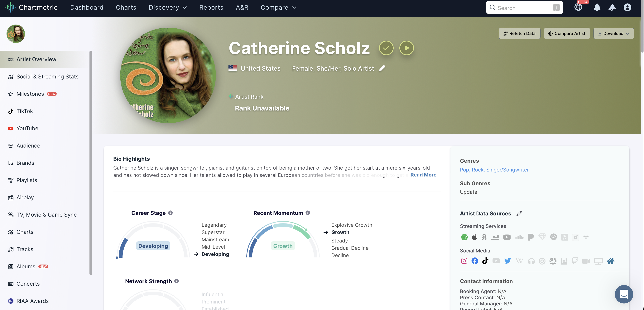Show Career Stage info tooltip
This screenshot has width=644, height=310.
pyautogui.click(x=170, y=213)
